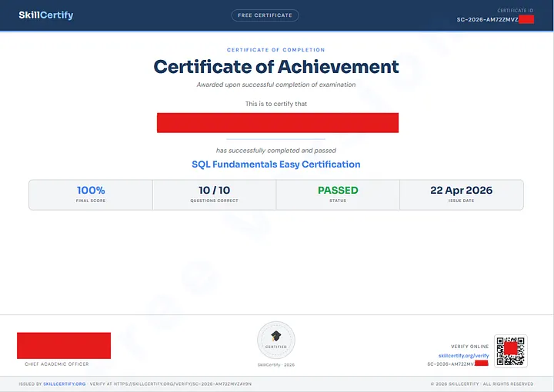The image size is (554, 392).
Task: Open the SKILLCERTIFY.ORG issuer link in the footer
Action: (65, 384)
